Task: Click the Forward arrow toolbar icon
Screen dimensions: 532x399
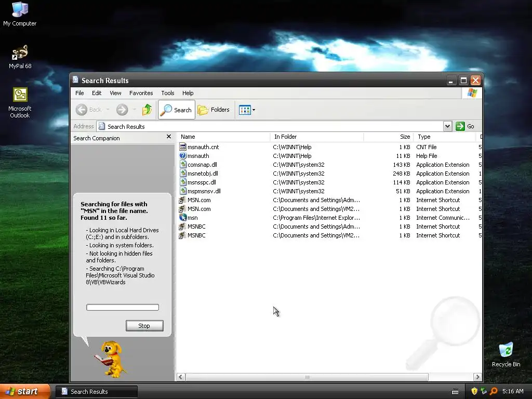Action: tap(122, 110)
